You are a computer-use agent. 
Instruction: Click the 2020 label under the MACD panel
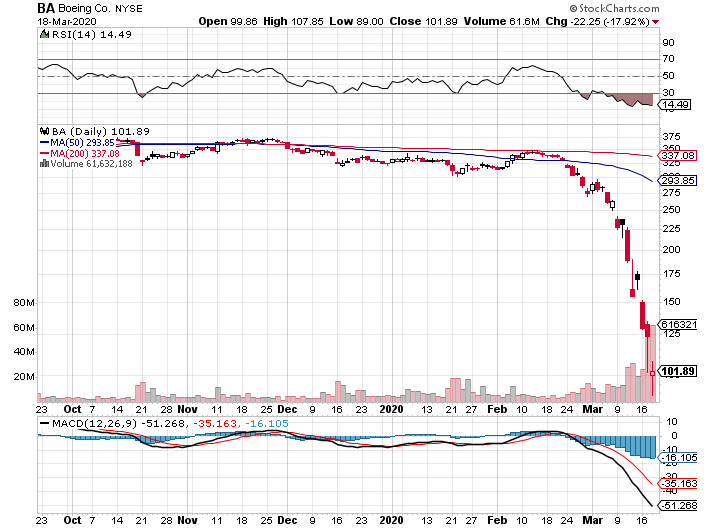pyautogui.click(x=391, y=520)
